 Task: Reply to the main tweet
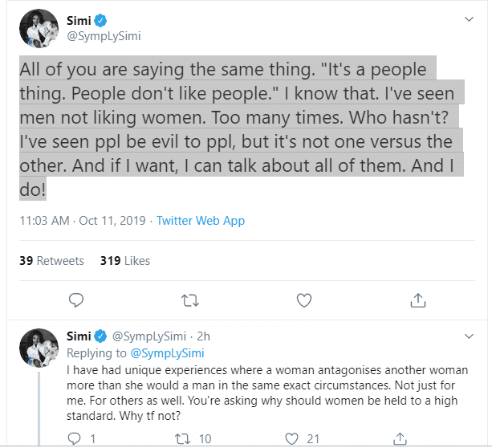[76, 300]
